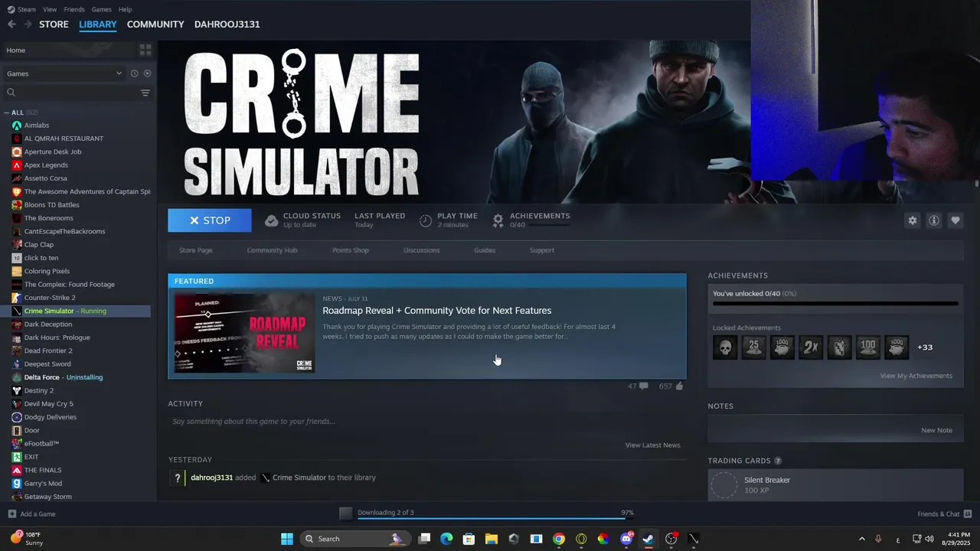
Task: Open File Explorer from taskbar
Action: [491, 539]
